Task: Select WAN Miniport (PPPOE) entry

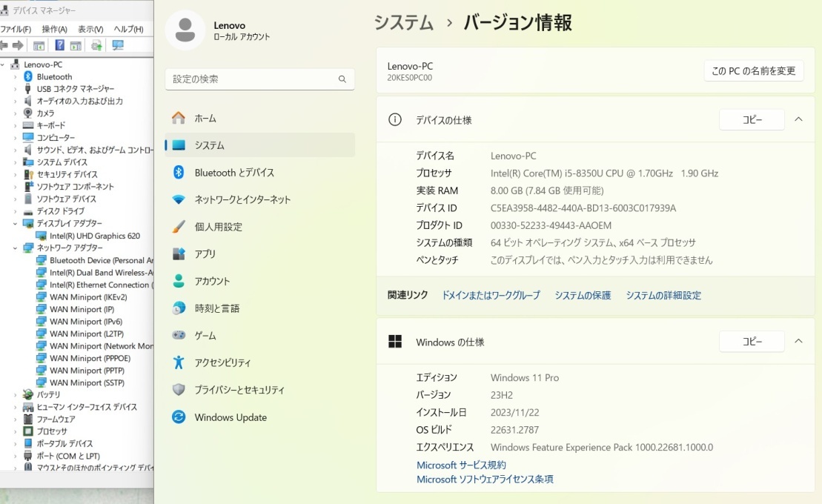Action: coord(90,358)
